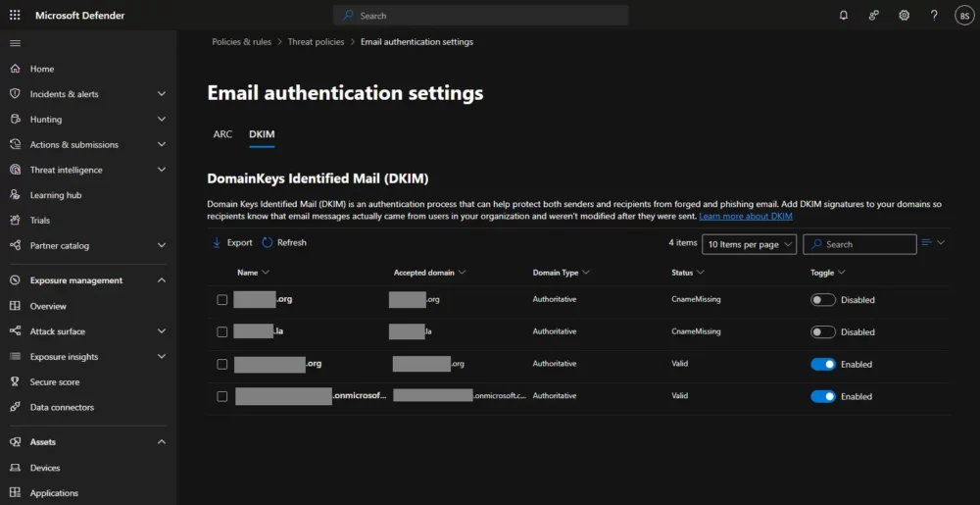
Task: Click the Microsoft Defender title
Action: (80, 16)
